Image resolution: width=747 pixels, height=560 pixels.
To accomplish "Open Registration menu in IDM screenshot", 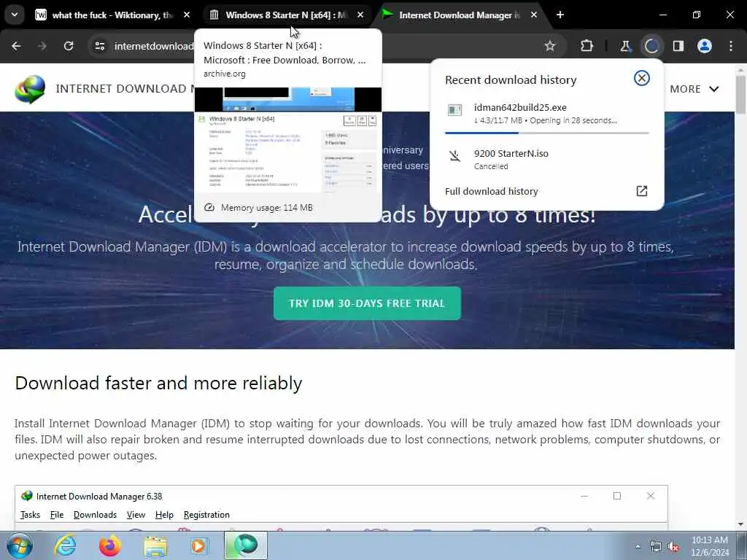I will pos(206,515).
